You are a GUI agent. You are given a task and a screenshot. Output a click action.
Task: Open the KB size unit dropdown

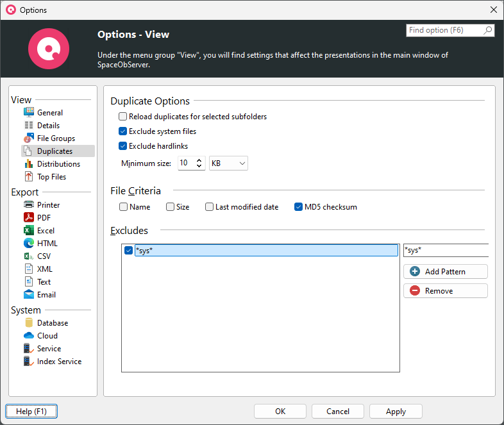[x=228, y=163]
